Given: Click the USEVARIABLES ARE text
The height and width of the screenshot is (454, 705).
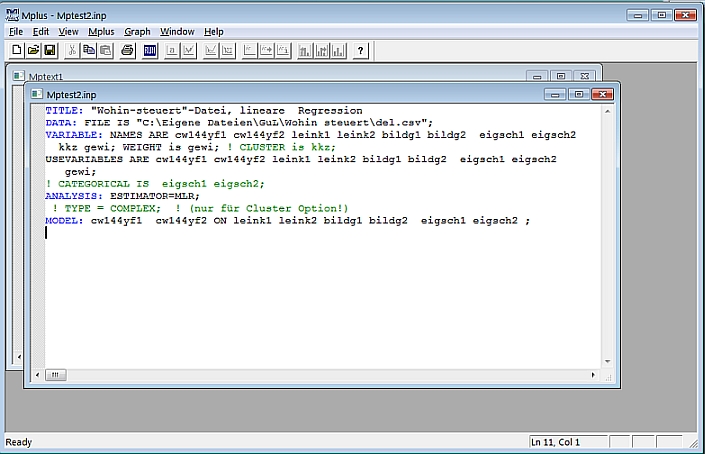Looking at the screenshot, I should tap(97, 159).
